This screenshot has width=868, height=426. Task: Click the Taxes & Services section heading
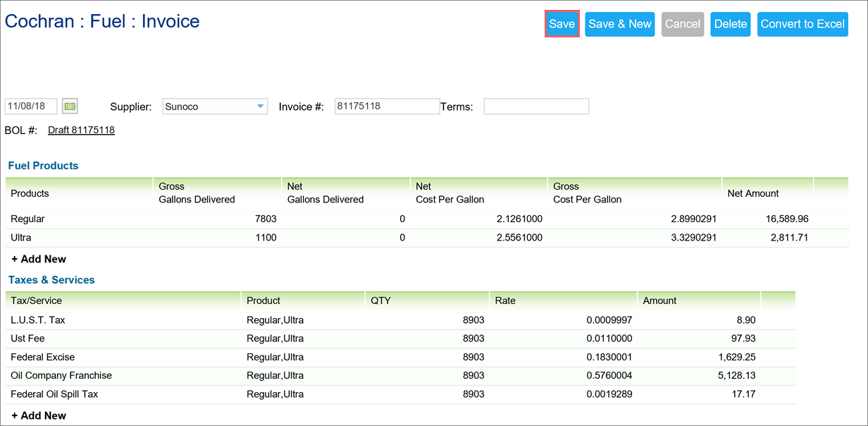pyautogui.click(x=51, y=280)
